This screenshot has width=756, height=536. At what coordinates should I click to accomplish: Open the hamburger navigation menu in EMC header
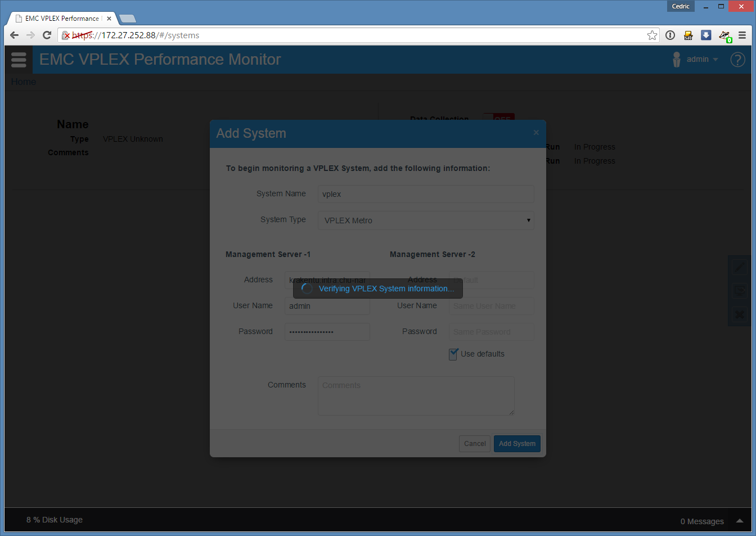pos(19,60)
